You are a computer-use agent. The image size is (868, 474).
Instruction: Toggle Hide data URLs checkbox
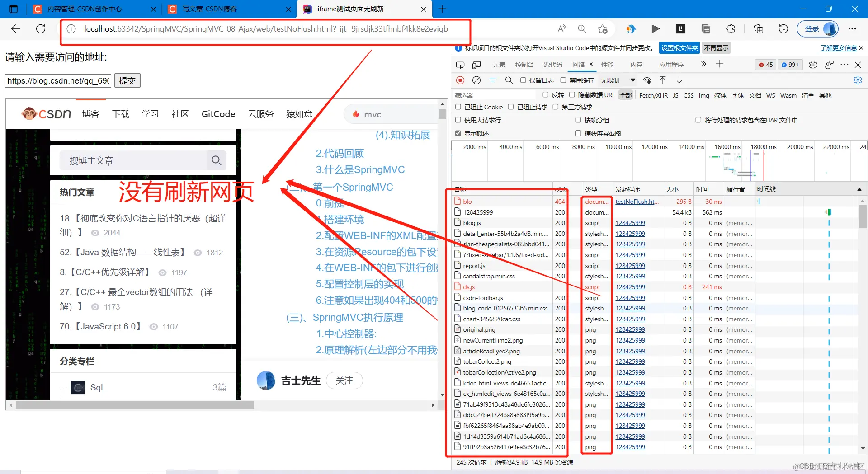[572, 94]
